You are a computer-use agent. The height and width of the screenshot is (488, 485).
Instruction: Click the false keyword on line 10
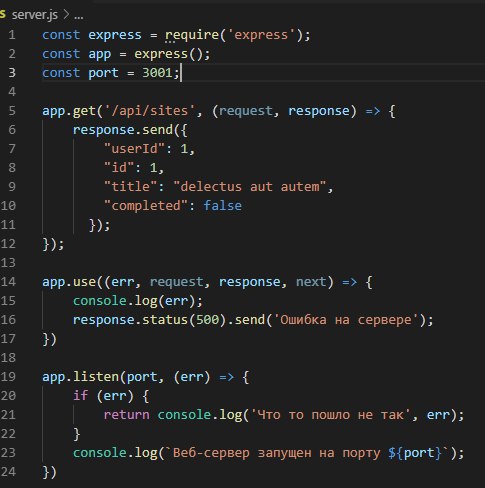[222, 206]
